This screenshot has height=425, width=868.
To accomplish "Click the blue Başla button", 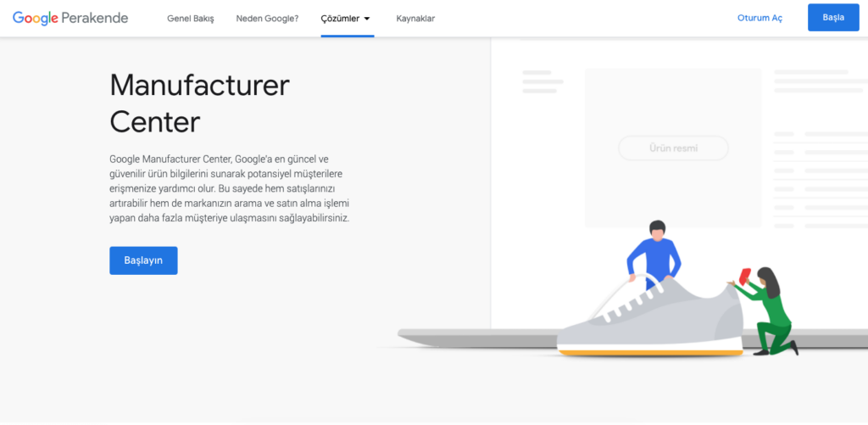I will (833, 17).
